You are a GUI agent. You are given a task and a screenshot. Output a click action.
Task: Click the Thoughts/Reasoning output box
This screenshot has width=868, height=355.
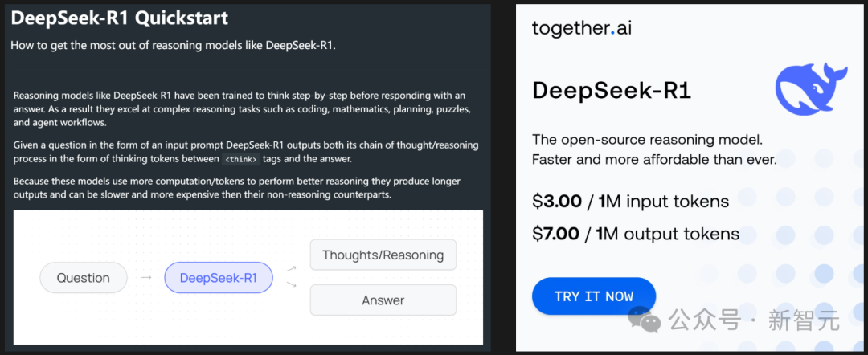tap(383, 255)
